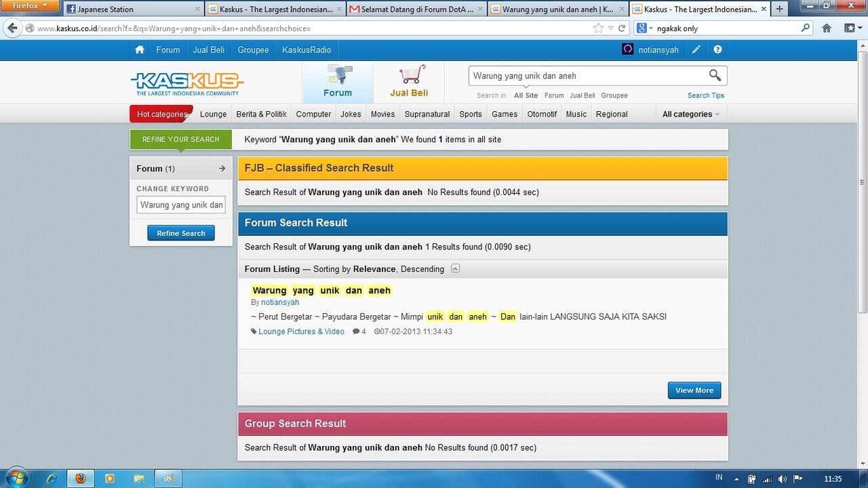Viewport: 868px width, 488px height.
Task: Click the browser back arrow button
Action: tap(12, 28)
